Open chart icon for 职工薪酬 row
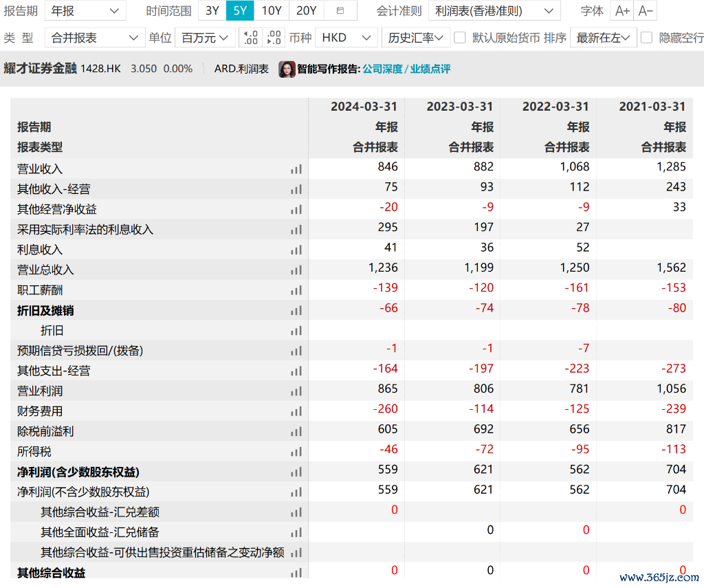This screenshot has height=588, width=704. [x=296, y=291]
